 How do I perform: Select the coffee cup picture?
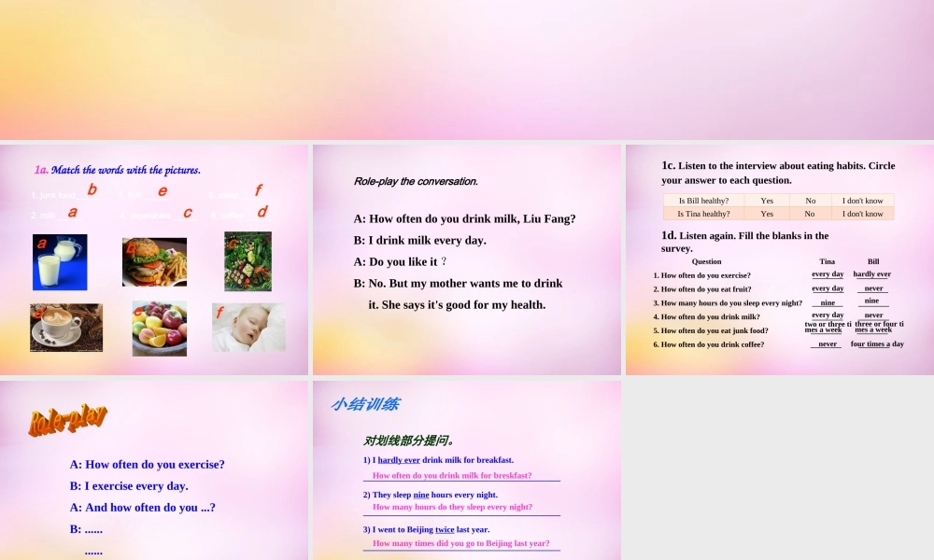point(66,328)
